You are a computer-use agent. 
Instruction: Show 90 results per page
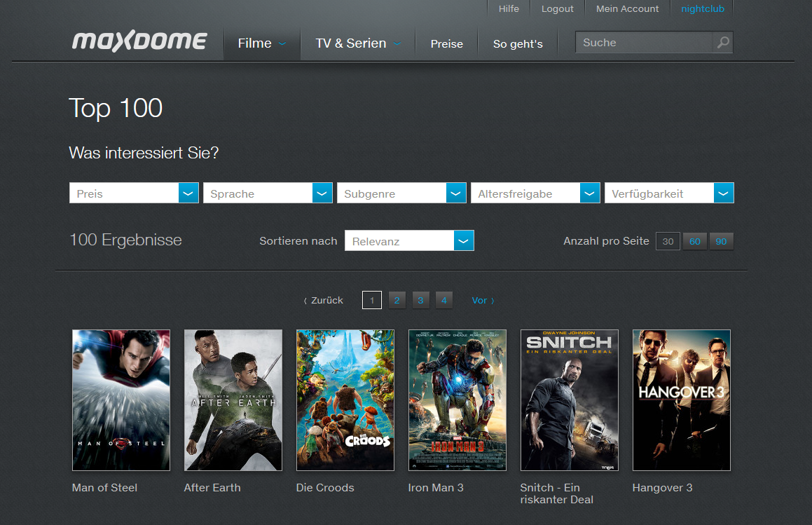click(721, 242)
